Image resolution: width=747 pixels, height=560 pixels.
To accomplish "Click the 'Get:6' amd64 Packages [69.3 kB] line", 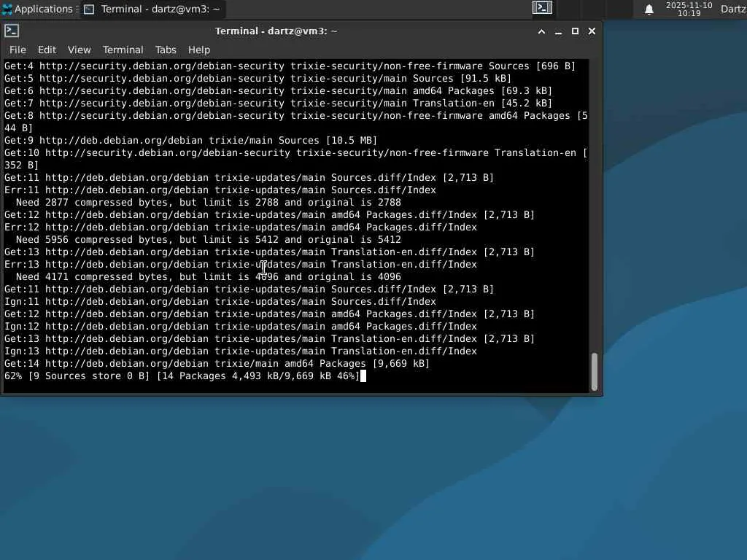I will (x=278, y=91).
